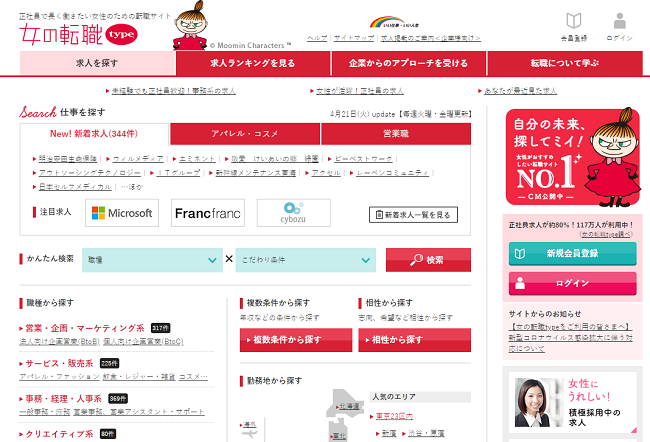The width and height of the screenshot is (650, 442).
Task: Open 企業からのアプローチを受ける menu
Action: coord(408,63)
